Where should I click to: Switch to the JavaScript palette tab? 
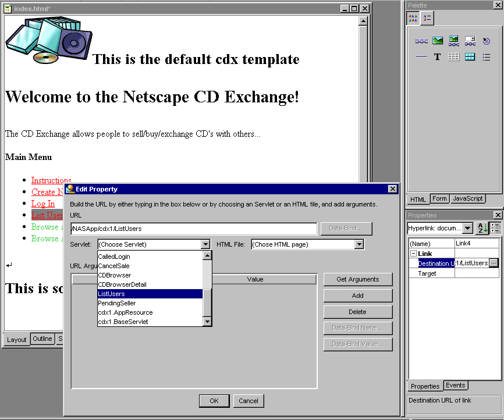pyautogui.click(x=468, y=198)
